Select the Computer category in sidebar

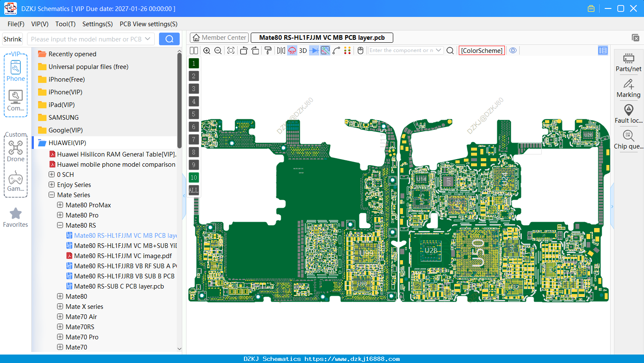tap(16, 101)
